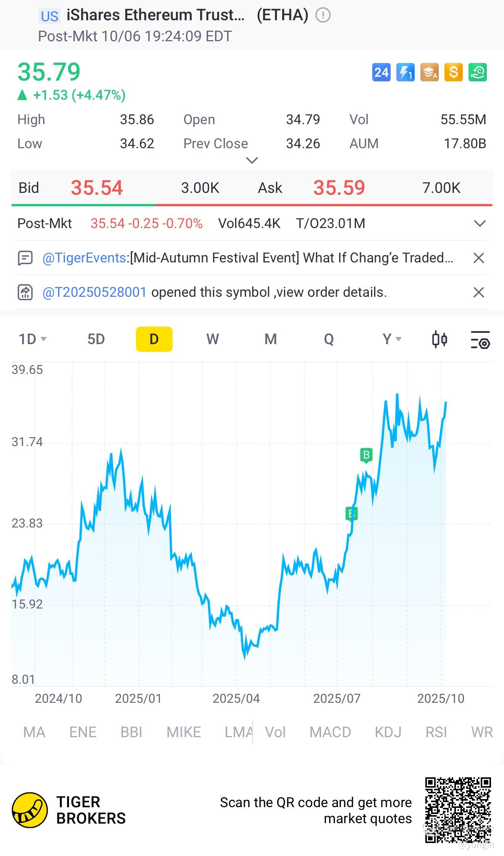
Task: Tap the lightning Level 1 quote badge
Action: (x=405, y=72)
